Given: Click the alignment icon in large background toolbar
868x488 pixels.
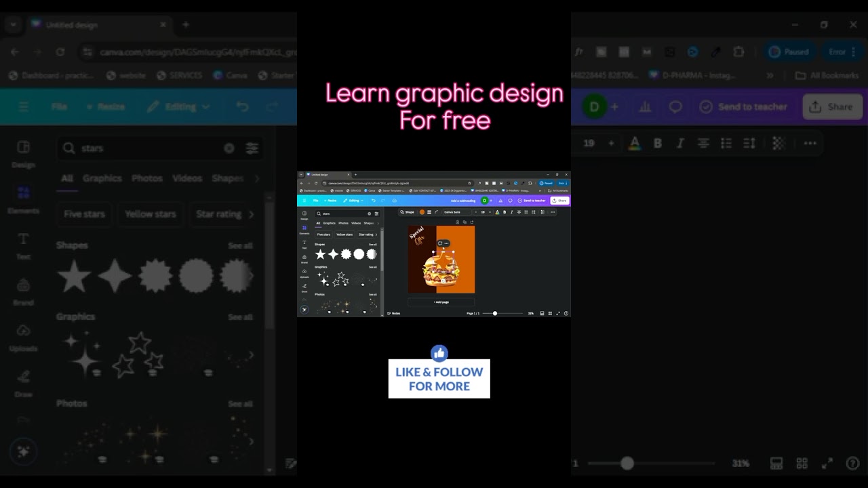Looking at the screenshot, I should (703, 143).
